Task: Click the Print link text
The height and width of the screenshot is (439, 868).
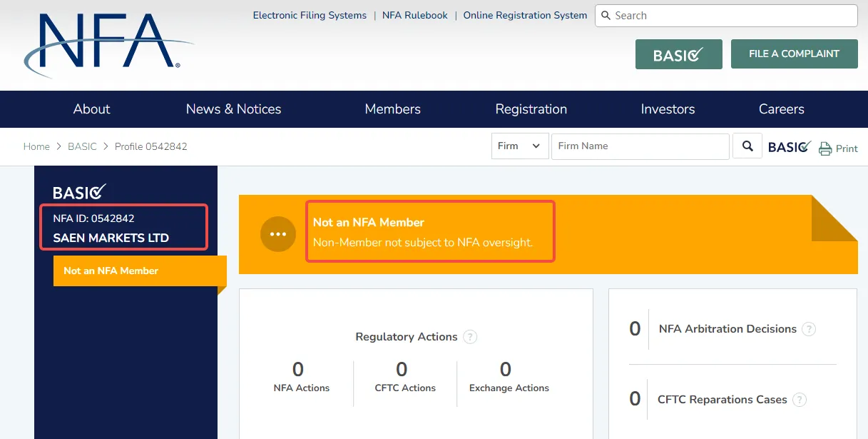Action: [847, 148]
